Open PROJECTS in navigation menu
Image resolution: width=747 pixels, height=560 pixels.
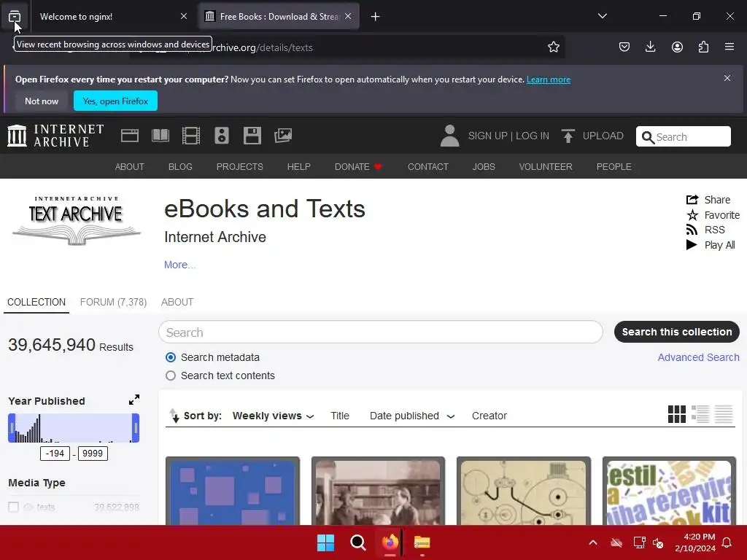tap(239, 167)
